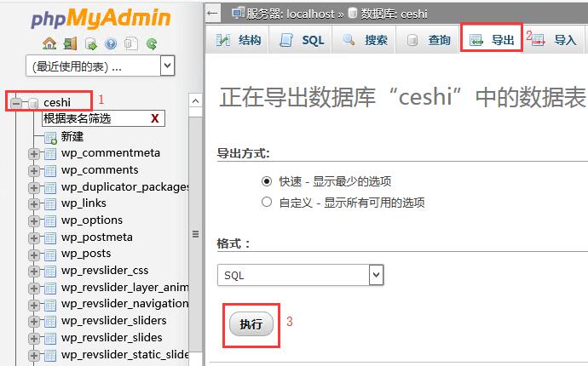Clear table filter with red X
This screenshot has width=588, height=366.
coord(154,119)
